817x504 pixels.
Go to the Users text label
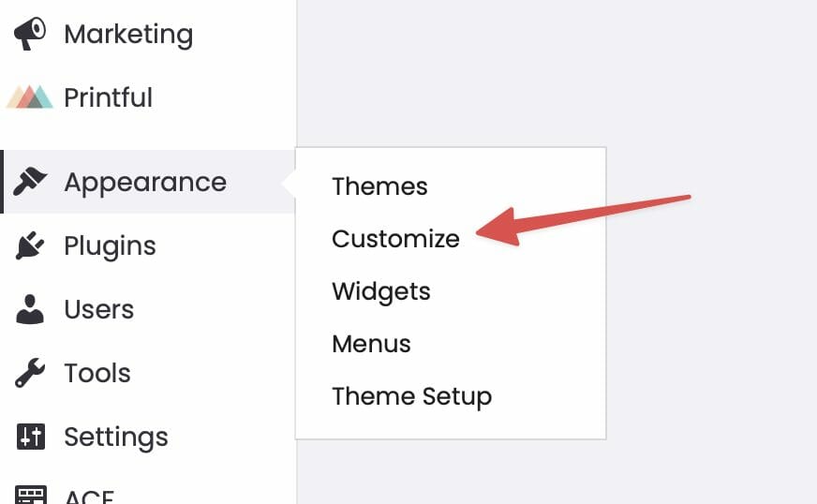(x=98, y=310)
